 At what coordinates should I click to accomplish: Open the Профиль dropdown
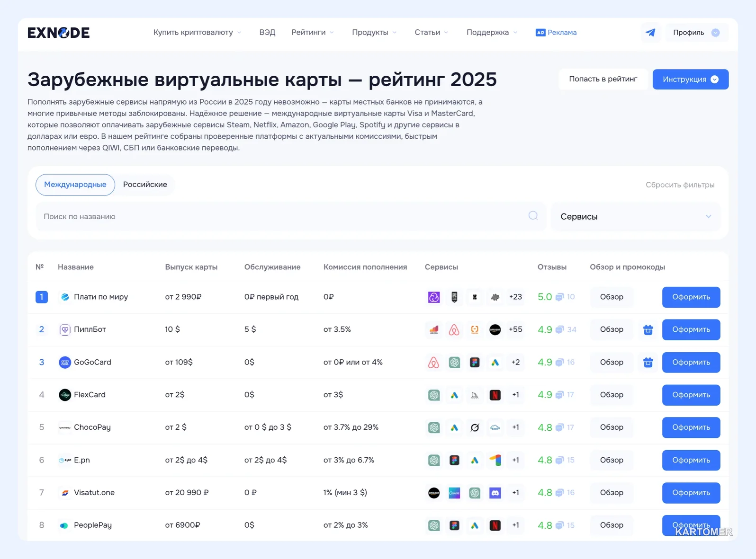(696, 33)
